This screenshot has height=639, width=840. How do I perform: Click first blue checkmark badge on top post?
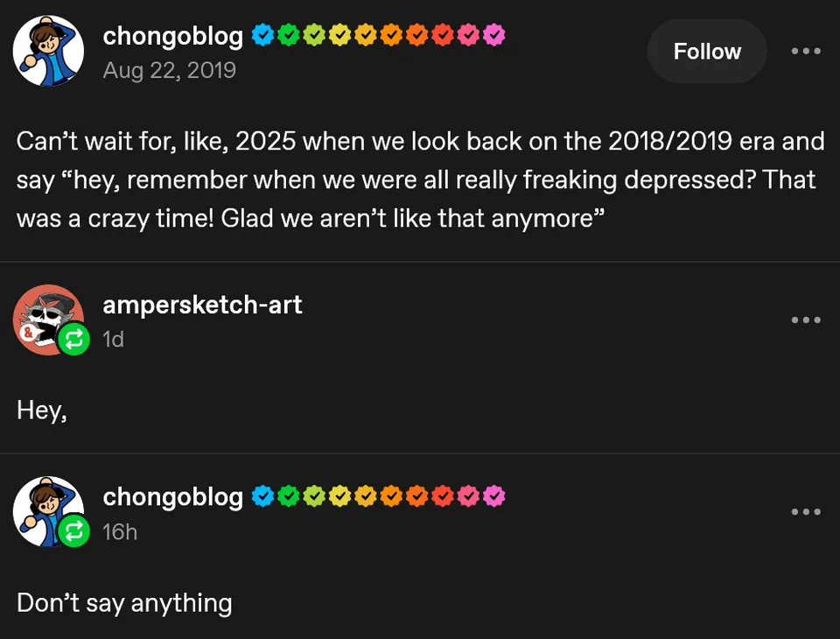click(262, 36)
